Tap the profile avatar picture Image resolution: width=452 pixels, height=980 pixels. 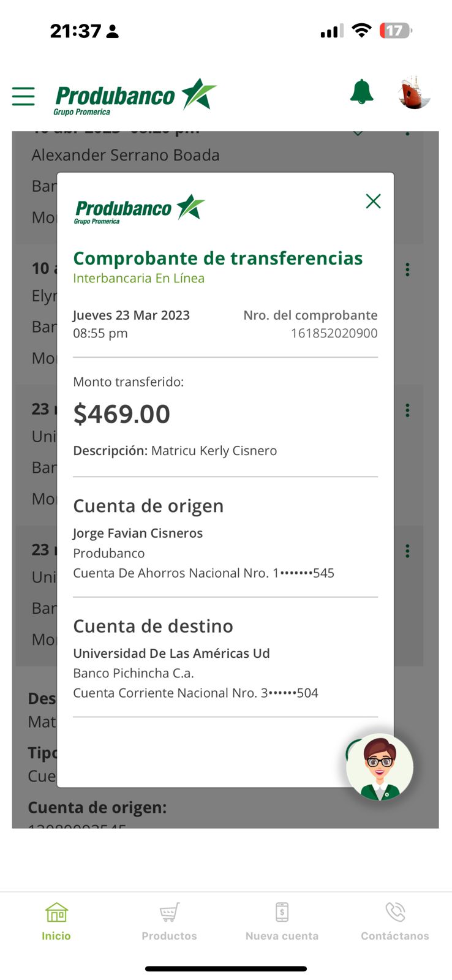(415, 93)
